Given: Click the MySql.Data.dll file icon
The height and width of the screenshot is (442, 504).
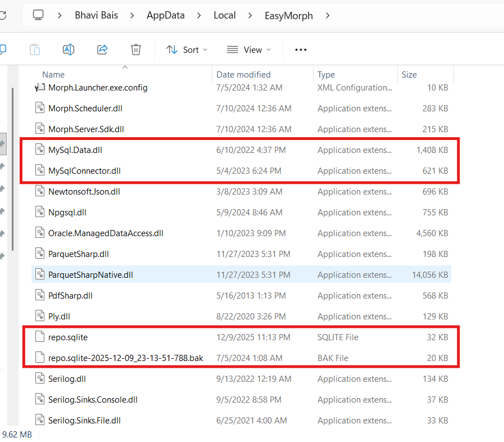Looking at the screenshot, I should tap(39, 150).
